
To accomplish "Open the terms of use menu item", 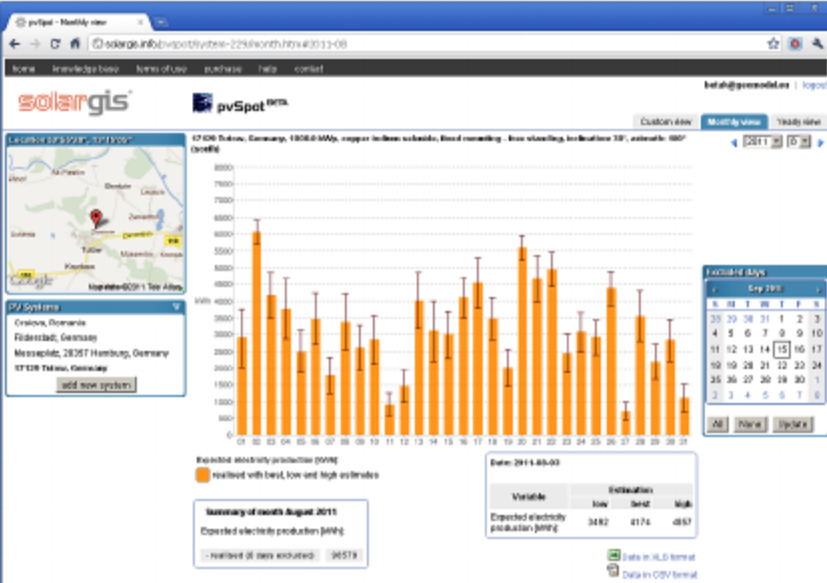I will tap(161, 69).
